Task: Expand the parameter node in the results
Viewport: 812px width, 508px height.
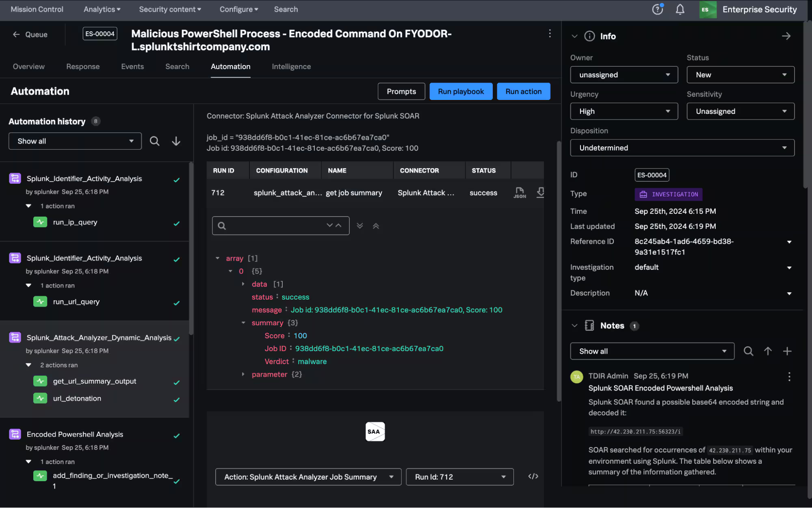Action: [243, 374]
